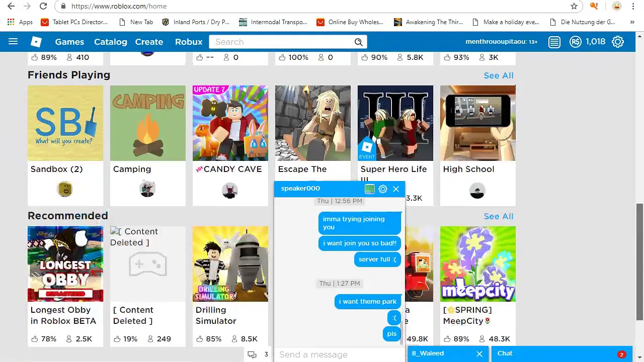Click the speaker000 chat title
Image resolution: width=644 pixels, height=362 pixels.
pyautogui.click(x=300, y=189)
